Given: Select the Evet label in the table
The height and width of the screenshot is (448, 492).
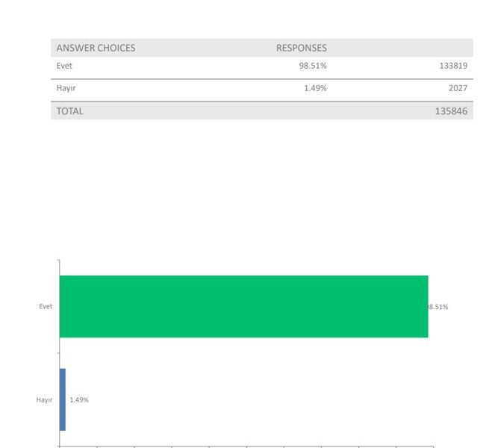Looking at the screenshot, I should (x=64, y=66).
